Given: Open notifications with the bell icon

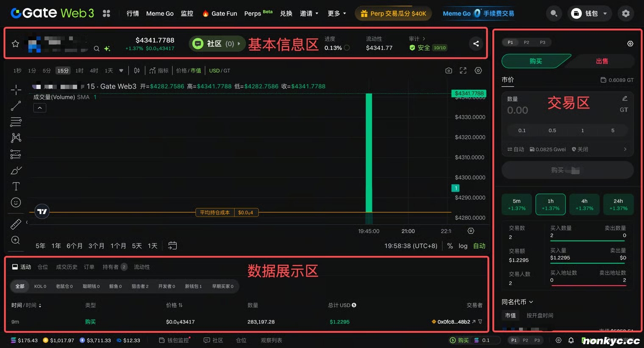Looking at the screenshot, I should 571,340.
